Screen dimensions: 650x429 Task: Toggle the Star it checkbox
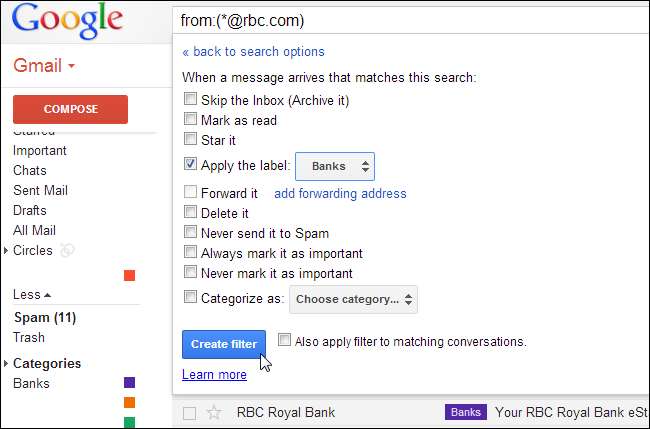point(190,139)
